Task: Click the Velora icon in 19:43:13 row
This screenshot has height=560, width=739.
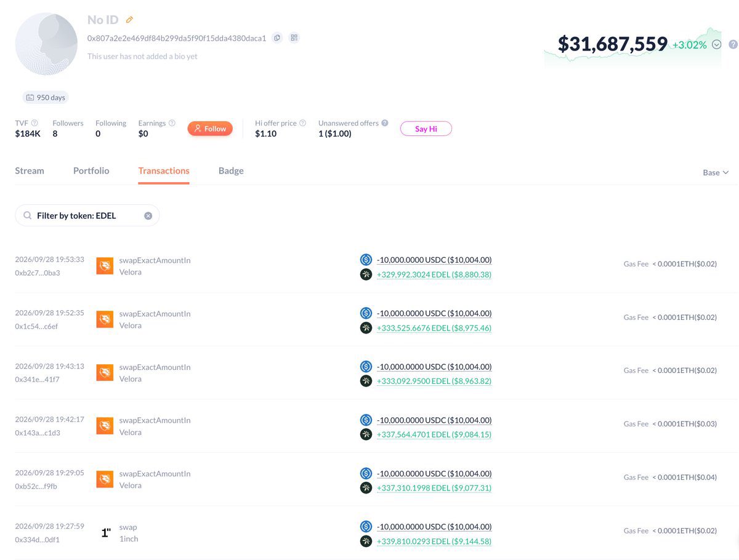Action: 105,372
